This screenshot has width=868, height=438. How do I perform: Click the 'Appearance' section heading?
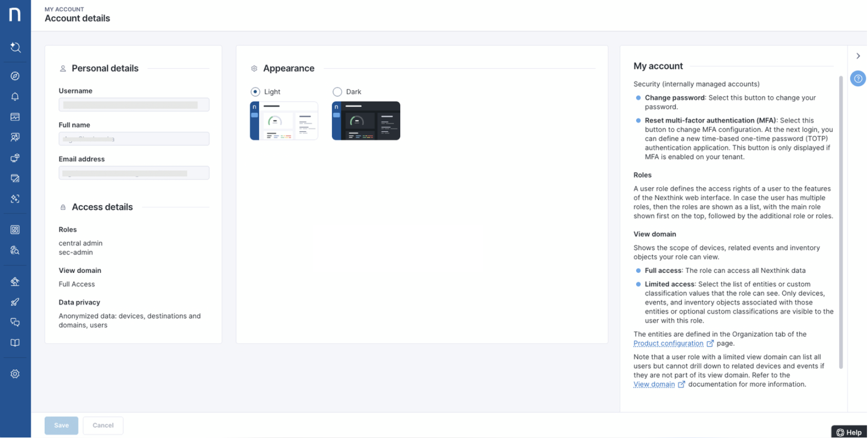pyautogui.click(x=289, y=69)
